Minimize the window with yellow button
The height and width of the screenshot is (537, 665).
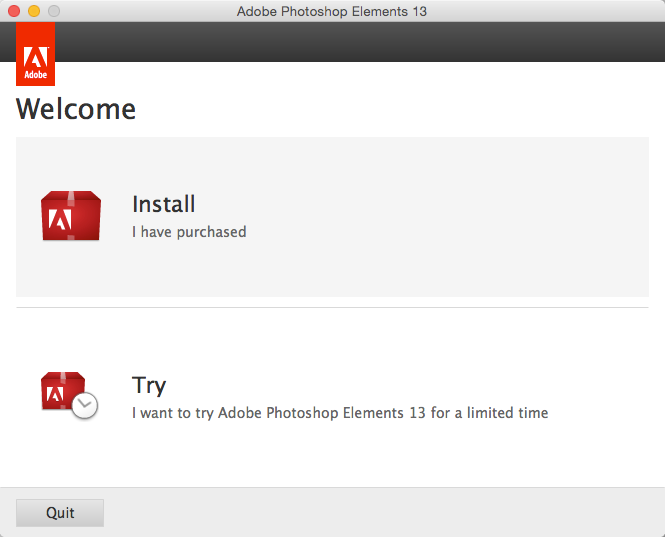point(34,11)
